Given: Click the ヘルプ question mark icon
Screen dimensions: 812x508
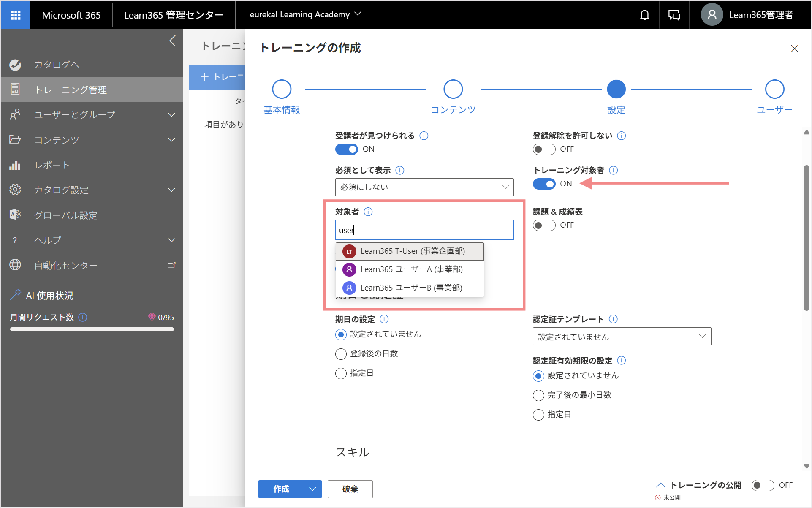Looking at the screenshot, I should coord(15,240).
